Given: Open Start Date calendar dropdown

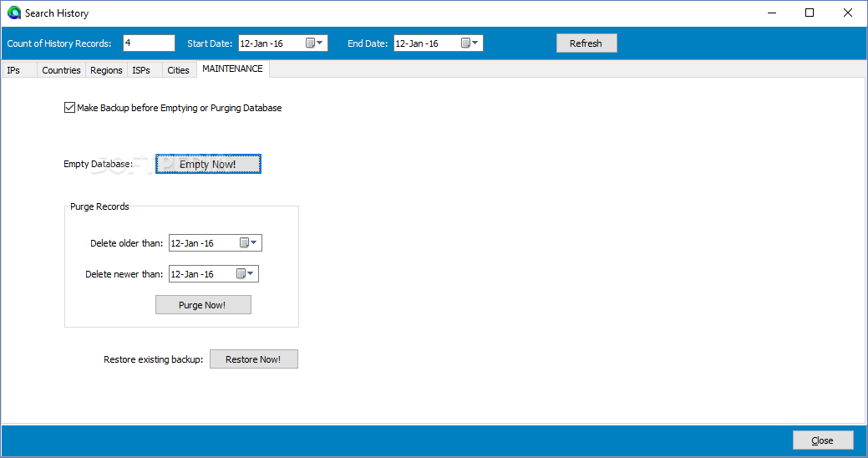Looking at the screenshot, I should pyautogui.click(x=314, y=43).
